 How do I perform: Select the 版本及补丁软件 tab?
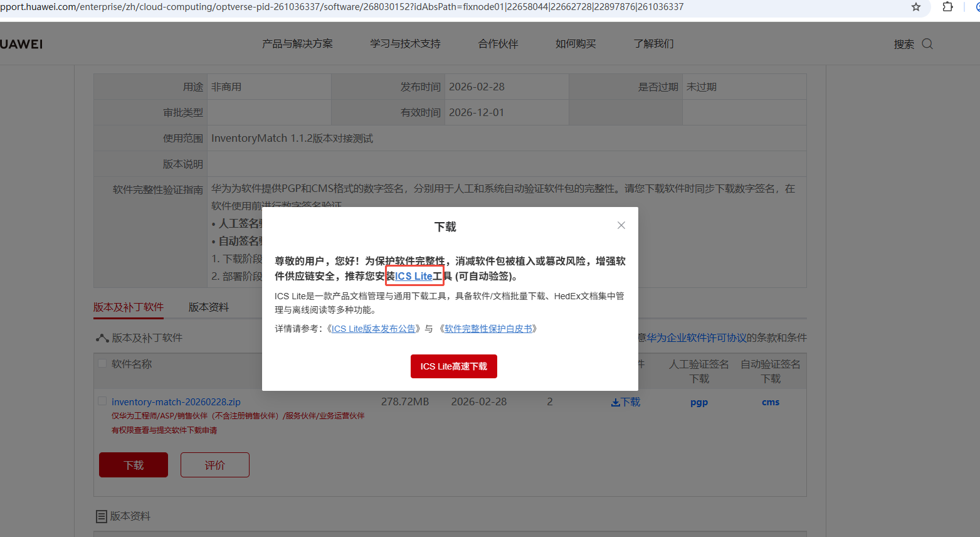click(129, 307)
